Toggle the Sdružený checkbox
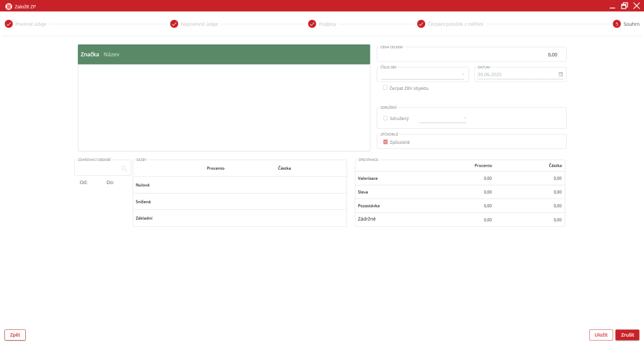This screenshot has width=644, height=345. click(386, 118)
